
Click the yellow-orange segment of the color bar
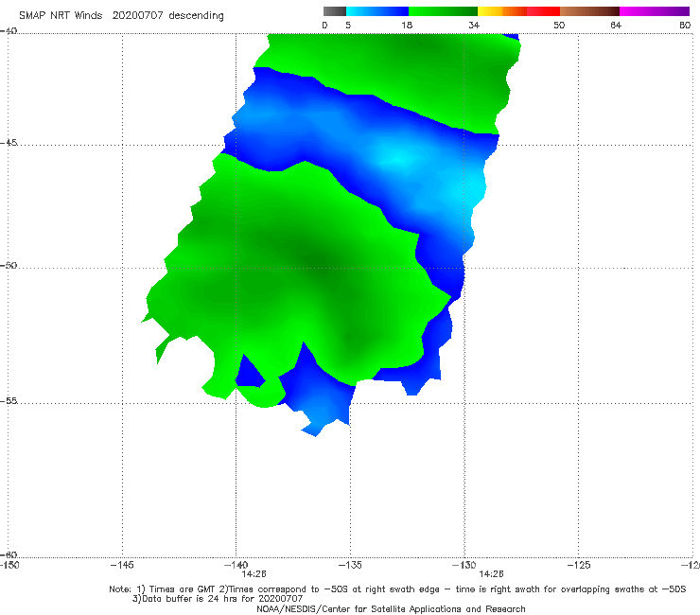tap(501, 11)
